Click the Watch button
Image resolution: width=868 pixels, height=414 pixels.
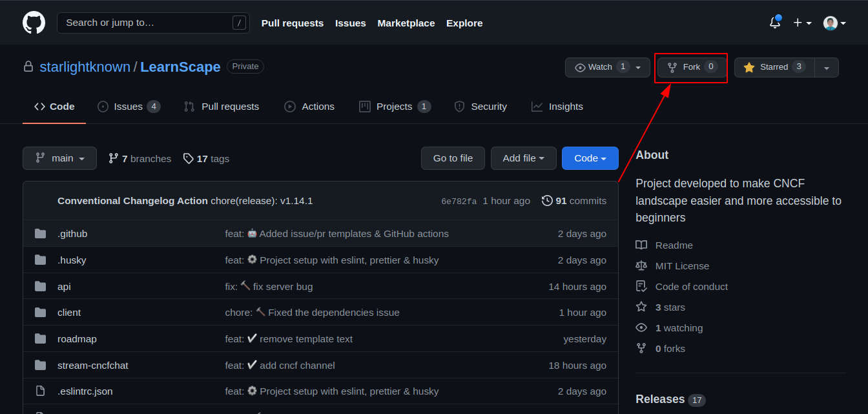[602, 67]
